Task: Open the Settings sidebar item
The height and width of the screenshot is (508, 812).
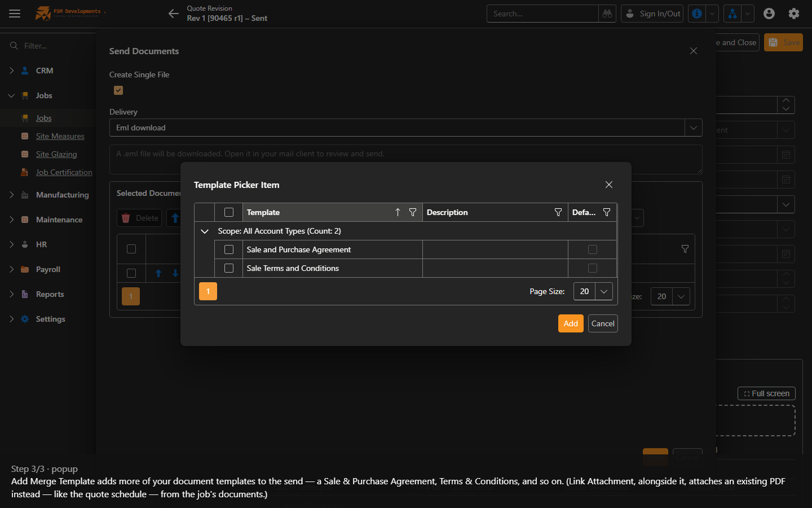Action: pyautogui.click(x=51, y=319)
